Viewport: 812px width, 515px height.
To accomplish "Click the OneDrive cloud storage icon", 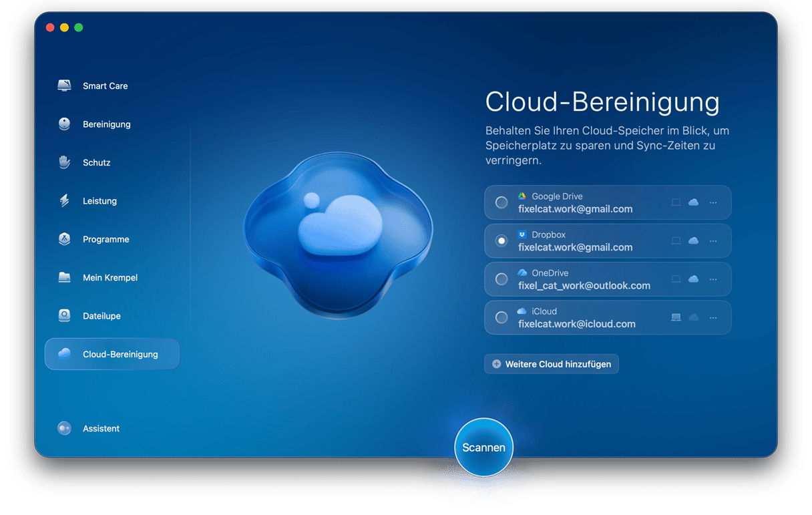I will click(693, 279).
